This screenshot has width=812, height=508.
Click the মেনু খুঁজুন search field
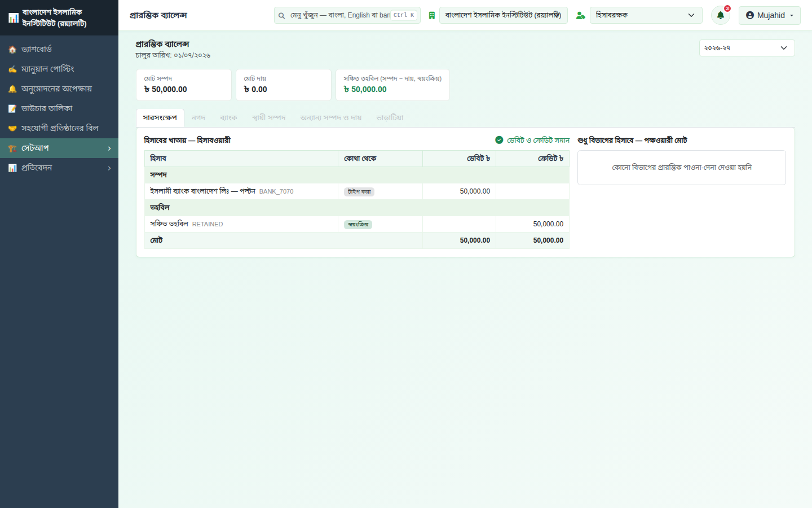[x=347, y=15]
